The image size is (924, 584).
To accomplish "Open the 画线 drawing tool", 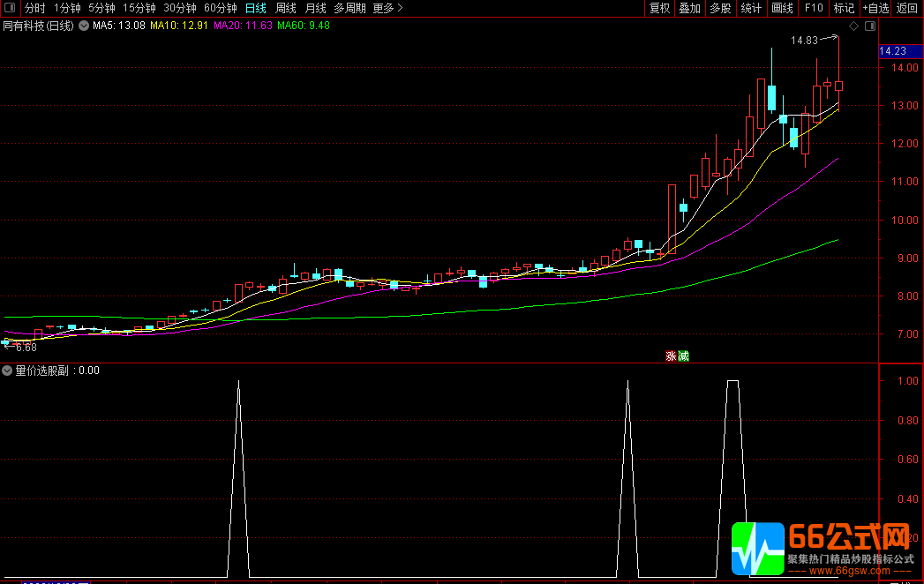I will (x=782, y=8).
